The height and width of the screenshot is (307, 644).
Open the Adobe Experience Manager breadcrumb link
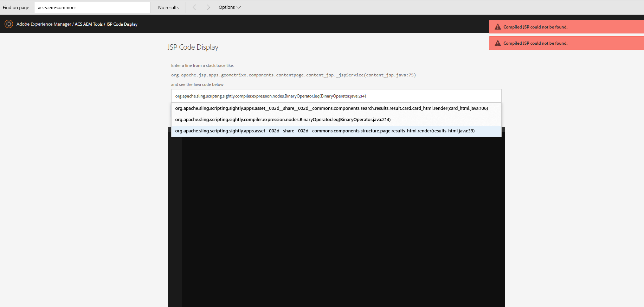(44, 24)
